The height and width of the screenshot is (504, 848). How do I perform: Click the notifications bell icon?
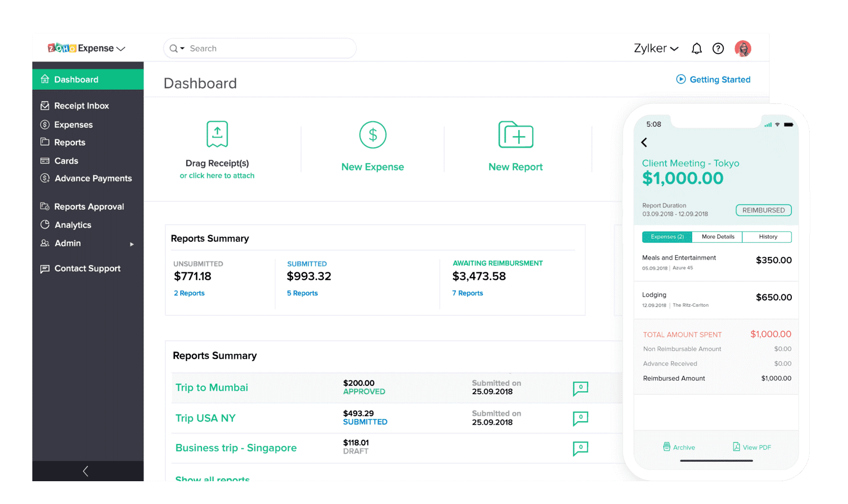tap(696, 49)
